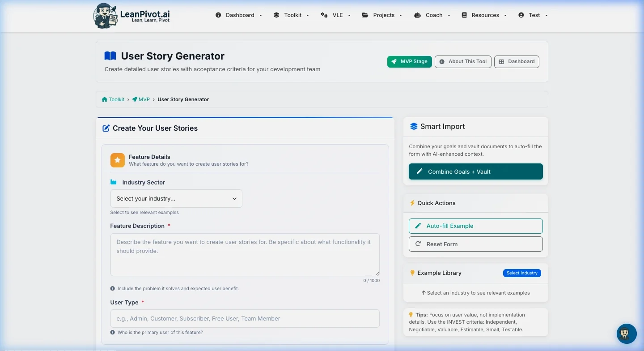Expand the Test user account menu
The image size is (644, 351).
(533, 15)
